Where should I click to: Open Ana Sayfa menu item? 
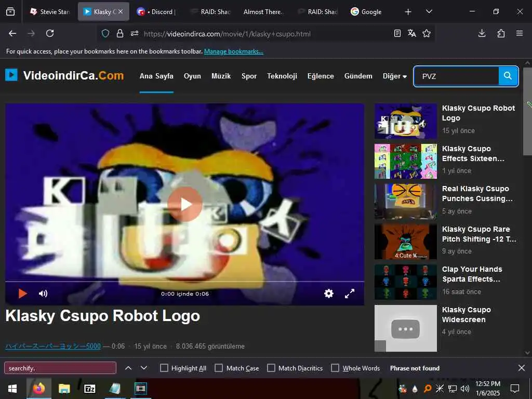point(156,76)
